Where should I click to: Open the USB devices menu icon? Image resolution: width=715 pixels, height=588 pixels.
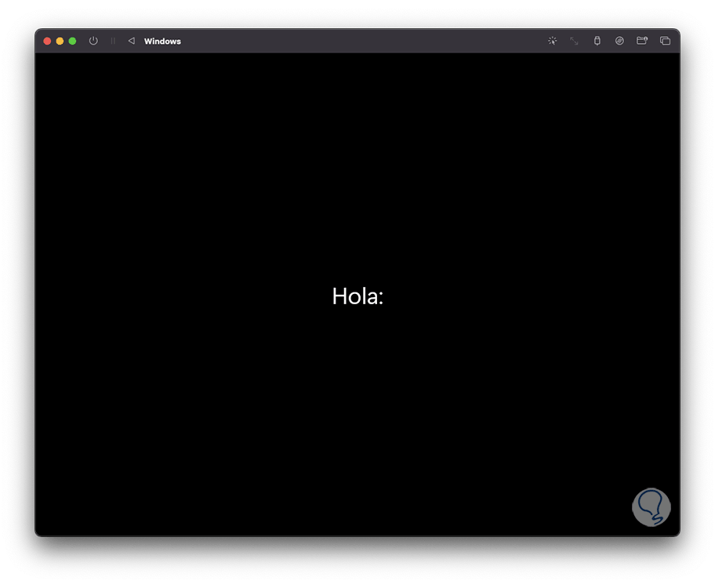coord(597,41)
